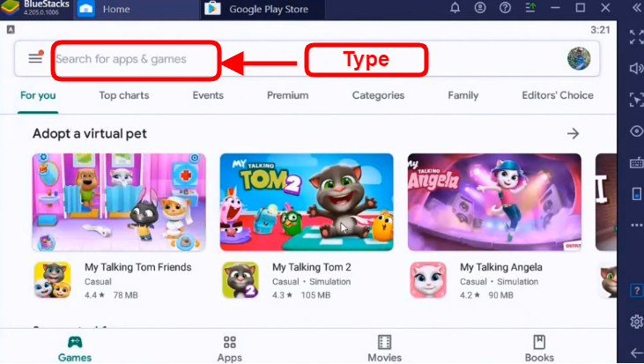Image resolution: width=644 pixels, height=364 pixels.
Task: Click the volume speaker icon in sidebar
Action: (x=636, y=68)
